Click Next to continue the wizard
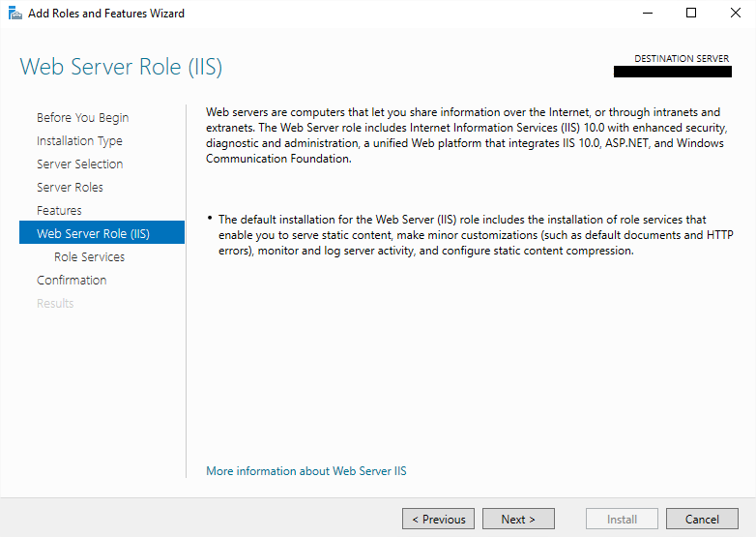The height and width of the screenshot is (537, 756). [518, 520]
